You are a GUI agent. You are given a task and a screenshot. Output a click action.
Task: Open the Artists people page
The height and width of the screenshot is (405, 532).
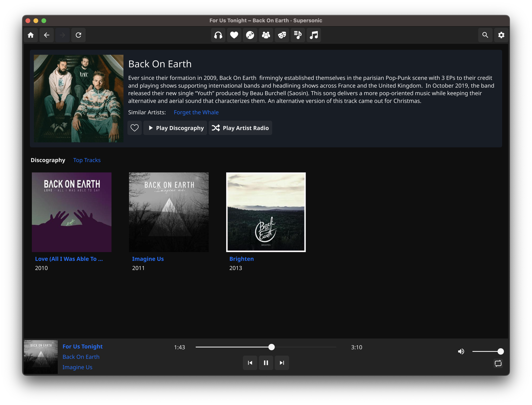pyautogui.click(x=266, y=35)
